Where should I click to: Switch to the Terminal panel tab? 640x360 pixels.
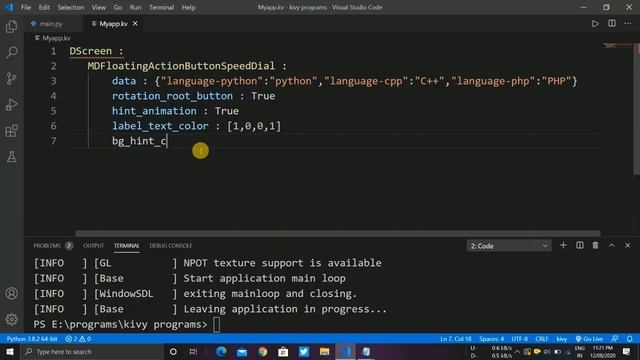pyautogui.click(x=127, y=245)
